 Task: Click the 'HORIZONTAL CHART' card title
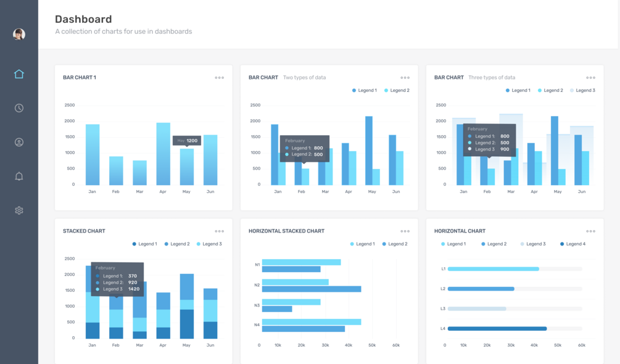tap(460, 231)
